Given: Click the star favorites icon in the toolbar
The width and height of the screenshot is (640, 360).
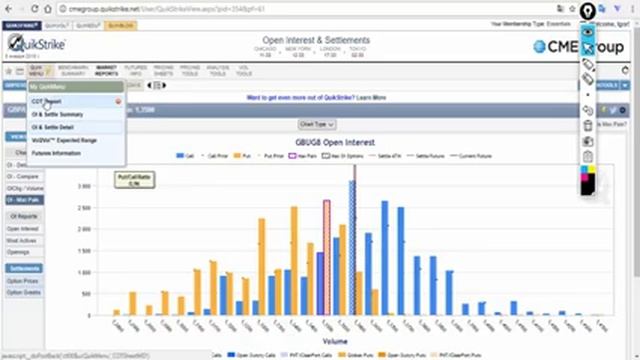Looking at the screenshot, I should 9,71.
